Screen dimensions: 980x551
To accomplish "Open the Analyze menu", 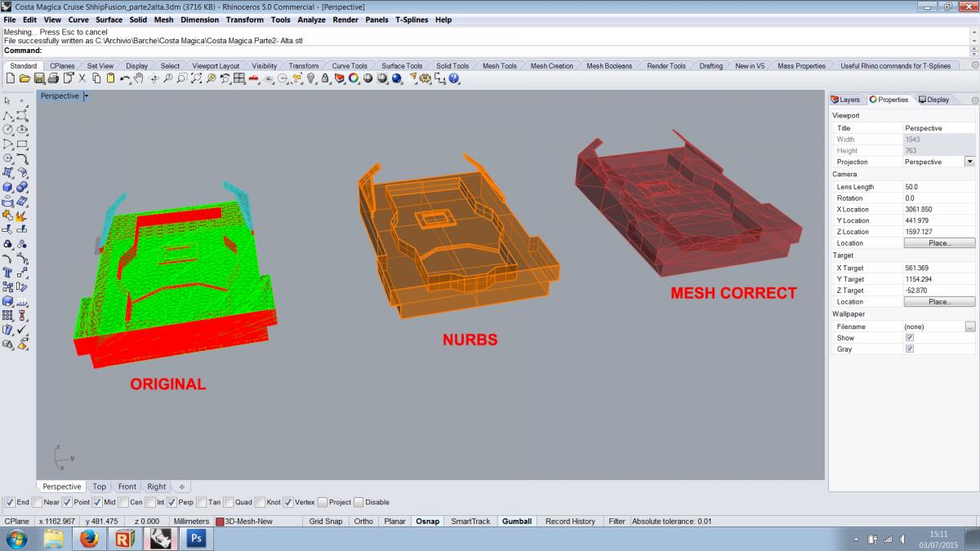I will click(x=310, y=20).
